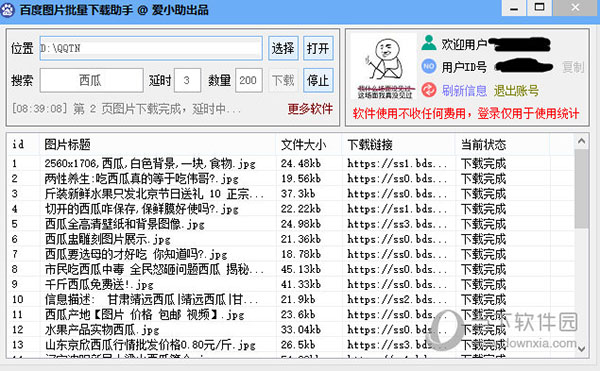Select row 西瓜盅雕刻图片展示.jpg
Screen dimensions: 600x371
(x=291, y=239)
